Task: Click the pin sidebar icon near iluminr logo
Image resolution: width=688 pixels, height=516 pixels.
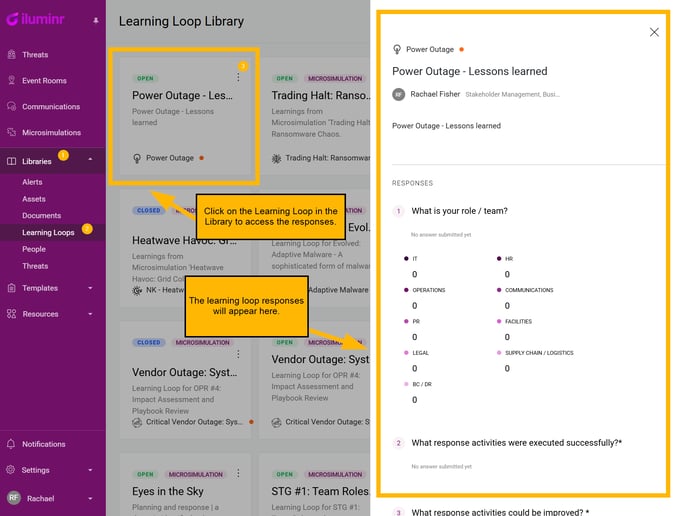Action: [x=96, y=21]
